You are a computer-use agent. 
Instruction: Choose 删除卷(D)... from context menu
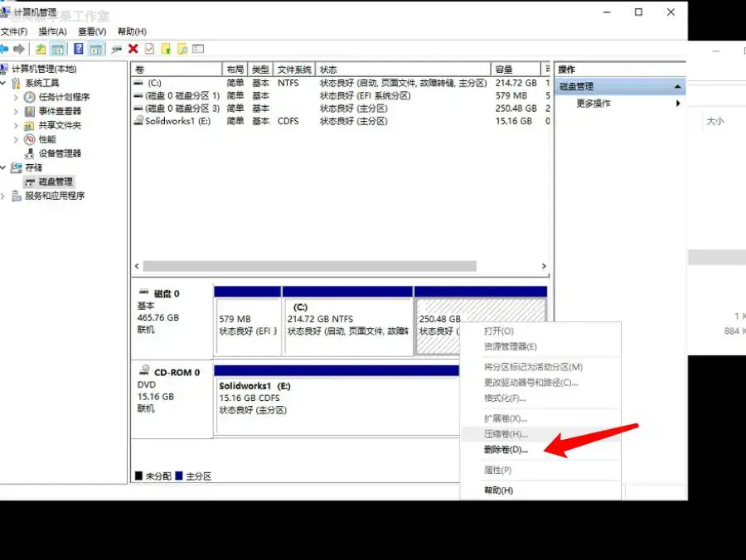tap(506, 450)
